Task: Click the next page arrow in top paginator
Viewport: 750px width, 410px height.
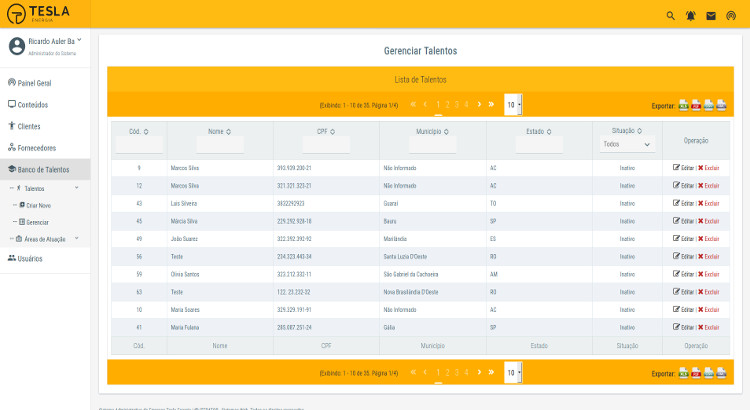Action: [x=479, y=104]
